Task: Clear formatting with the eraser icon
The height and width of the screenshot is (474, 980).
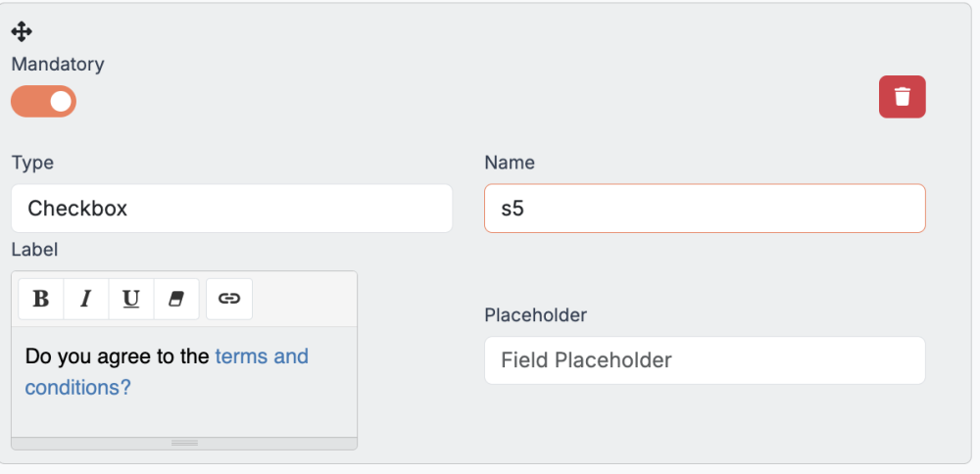Action: click(176, 299)
